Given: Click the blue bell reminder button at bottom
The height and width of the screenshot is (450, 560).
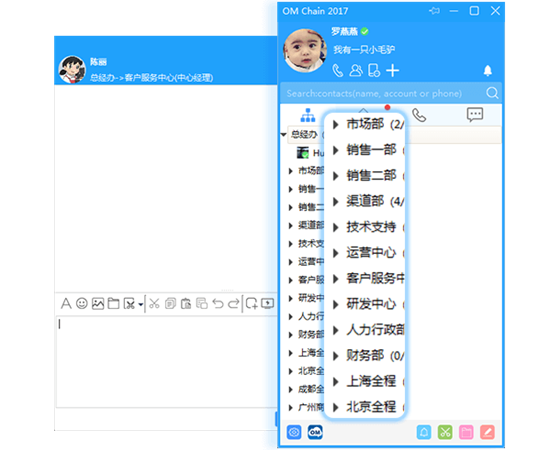Looking at the screenshot, I should (424, 432).
